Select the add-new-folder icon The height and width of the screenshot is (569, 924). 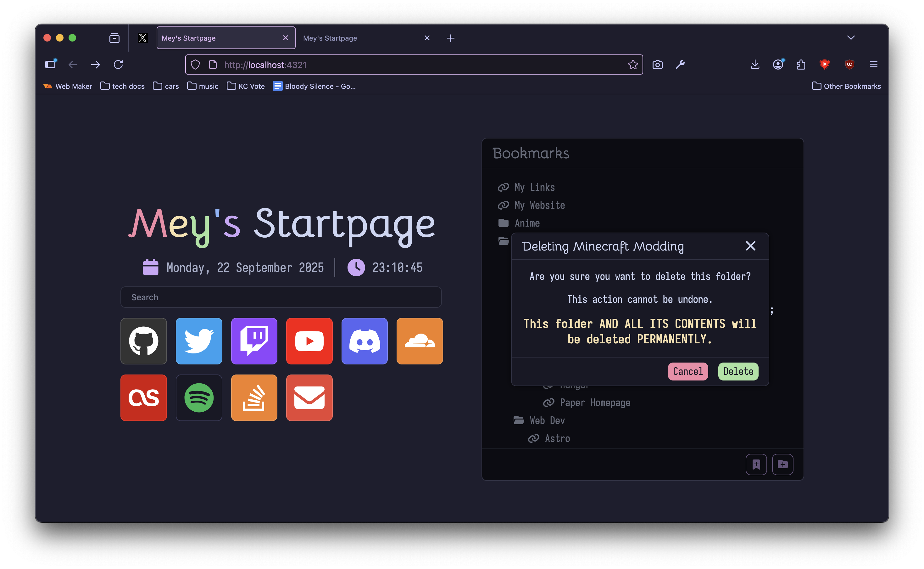pos(783,465)
